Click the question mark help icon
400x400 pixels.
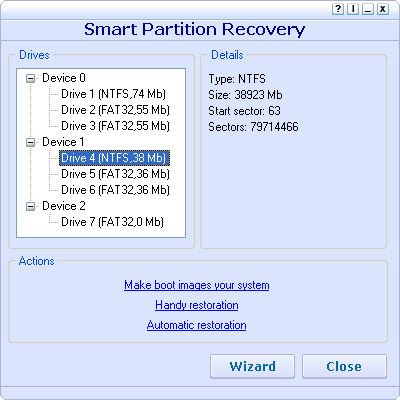[337, 9]
